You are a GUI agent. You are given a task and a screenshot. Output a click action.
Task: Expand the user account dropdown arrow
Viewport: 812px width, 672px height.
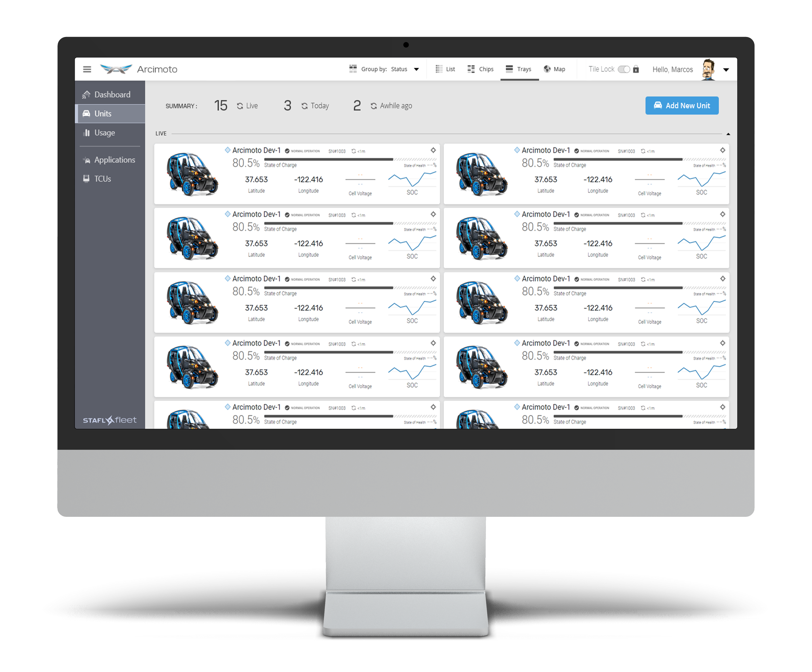726,70
